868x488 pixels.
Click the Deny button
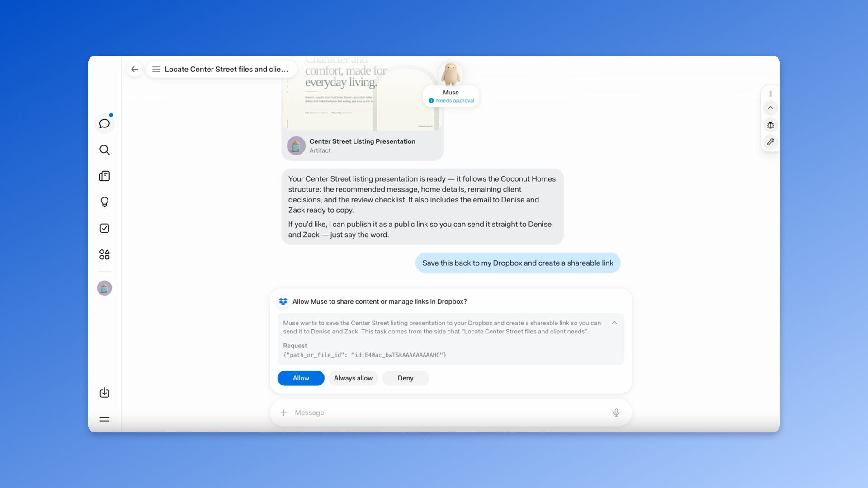click(x=406, y=378)
